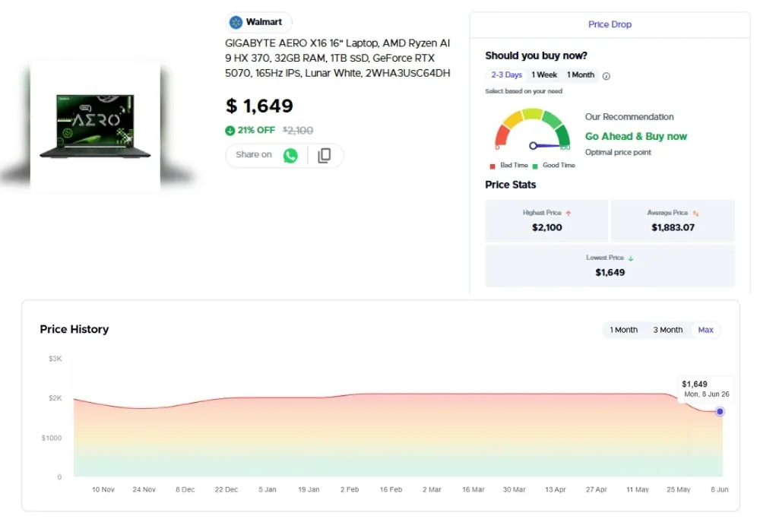
Task: Select the Price Drop tab
Action: click(610, 24)
